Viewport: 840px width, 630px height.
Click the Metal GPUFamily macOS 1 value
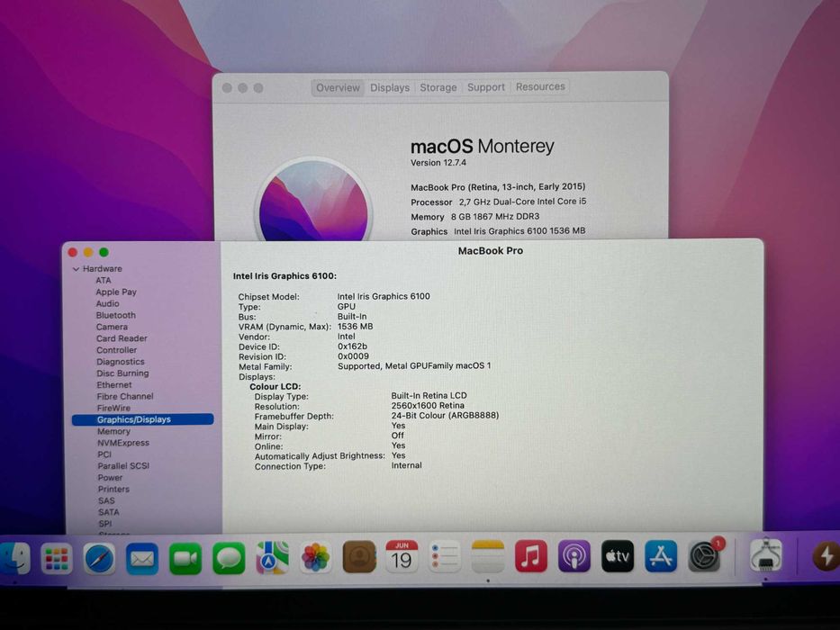click(414, 366)
